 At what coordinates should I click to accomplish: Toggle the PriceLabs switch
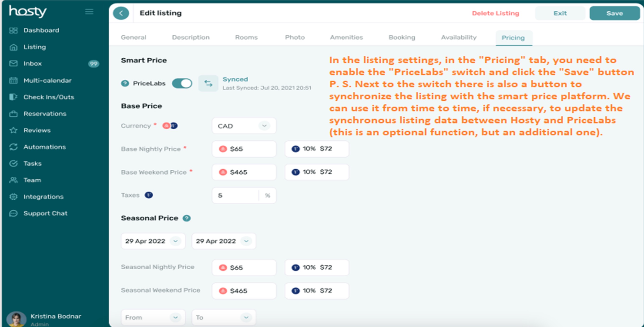[182, 83]
